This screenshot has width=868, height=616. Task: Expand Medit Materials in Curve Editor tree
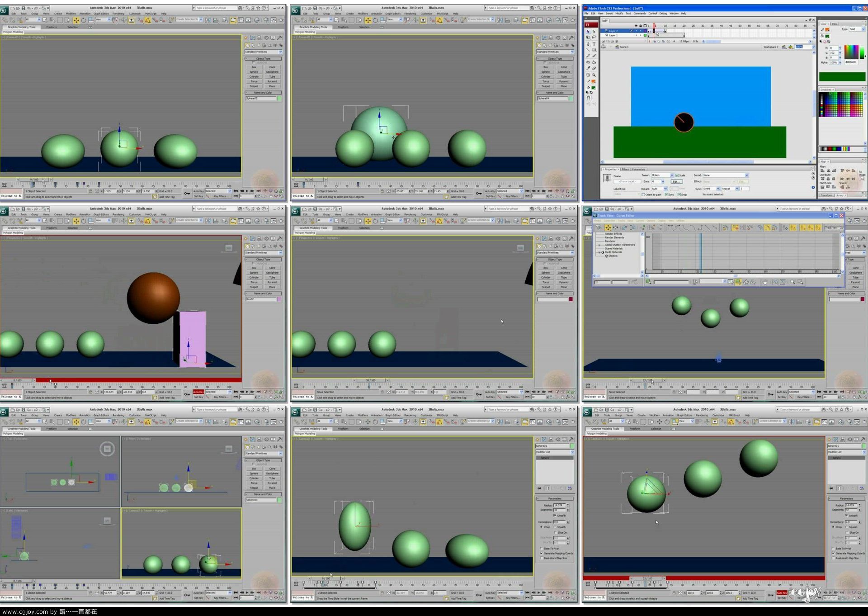click(x=599, y=252)
